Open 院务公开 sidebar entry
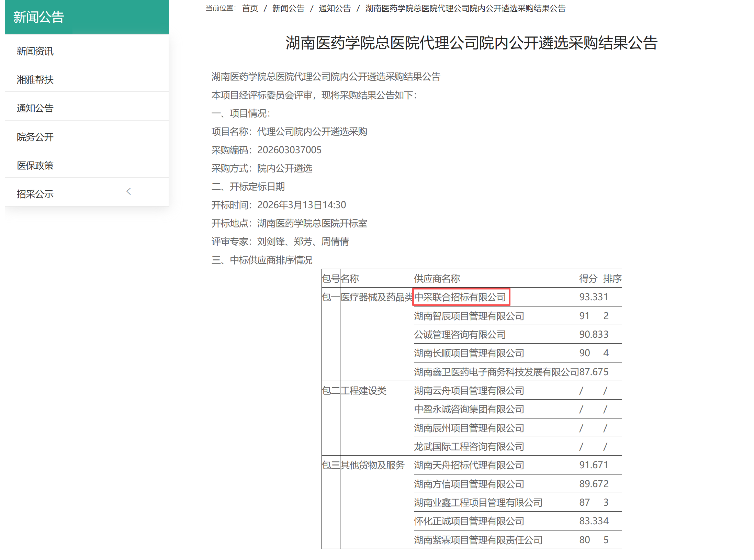The width and height of the screenshot is (754, 560). pyautogui.click(x=35, y=137)
